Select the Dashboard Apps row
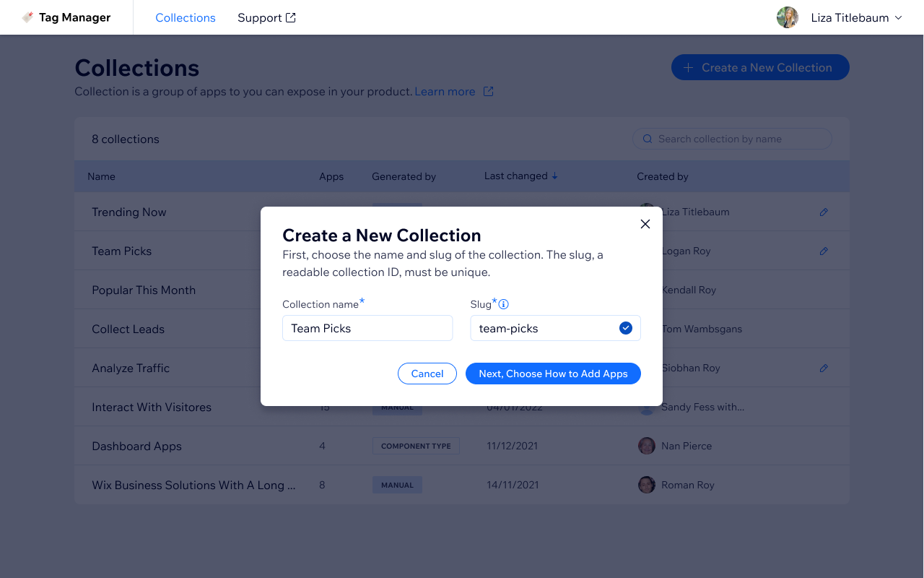This screenshot has height=578, width=924. tap(136, 447)
